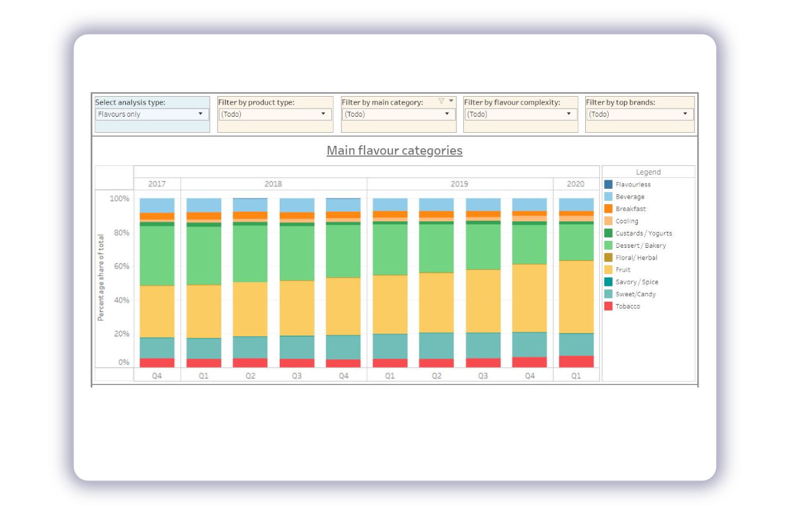Click the Custards / Yogurts legend entry
The height and width of the screenshot is (532, 790).
[643, 233]
